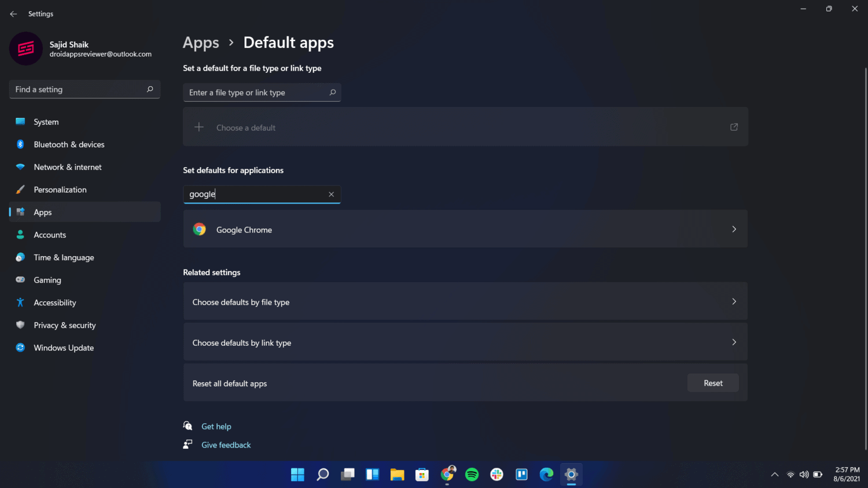Click the file type search magnifier icon
The image size is (868, 488).
(x=332, y=93)
